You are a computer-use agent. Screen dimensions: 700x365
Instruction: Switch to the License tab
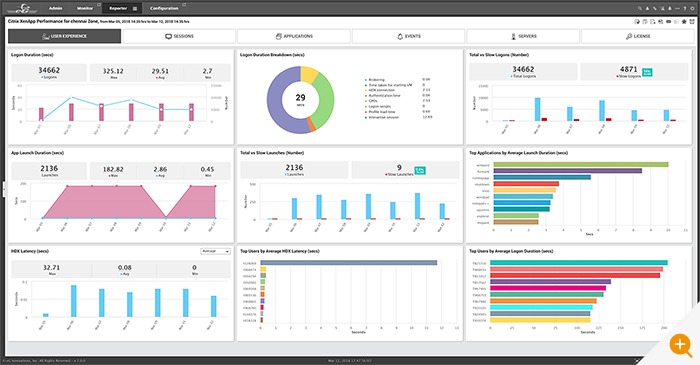coord(638,36)
